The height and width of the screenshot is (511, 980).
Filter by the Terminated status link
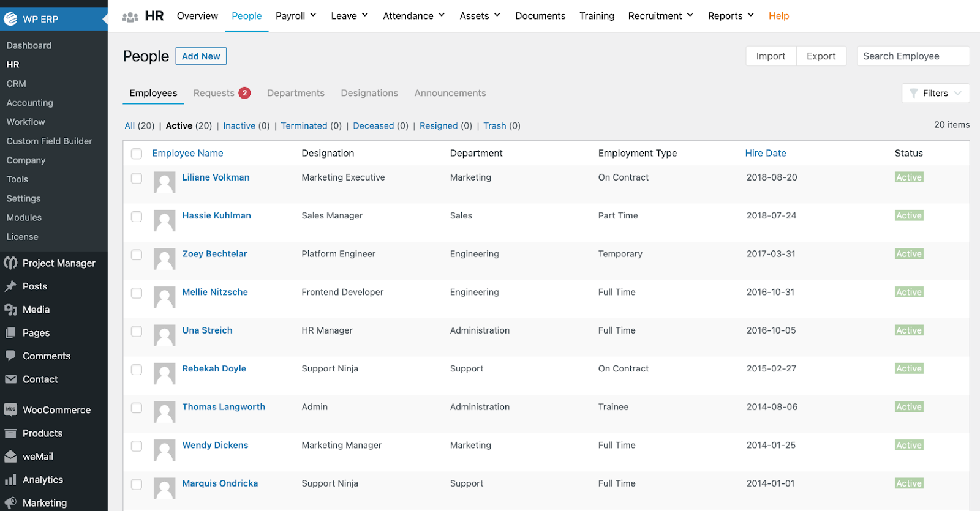click(304, 125)
